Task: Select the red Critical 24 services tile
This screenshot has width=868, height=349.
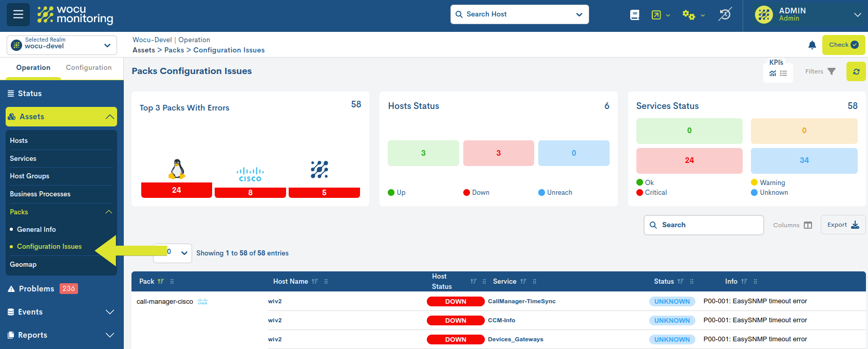Action: pos(689,160)
